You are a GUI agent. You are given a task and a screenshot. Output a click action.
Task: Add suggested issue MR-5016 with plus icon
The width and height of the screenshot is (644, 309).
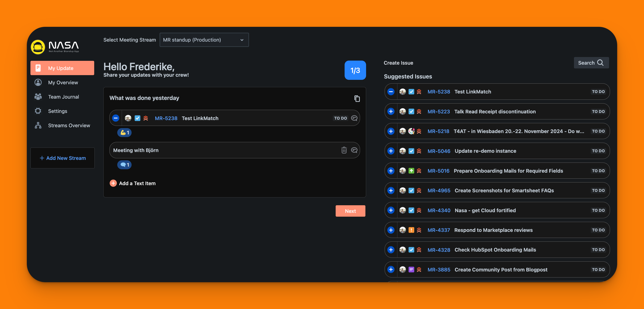pyautogui.click(x=391, y=171)
